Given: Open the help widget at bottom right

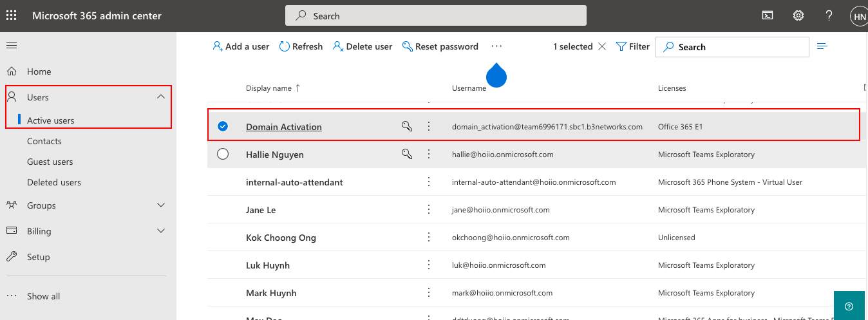Looking at the screenshot, I should click(849, 306).
